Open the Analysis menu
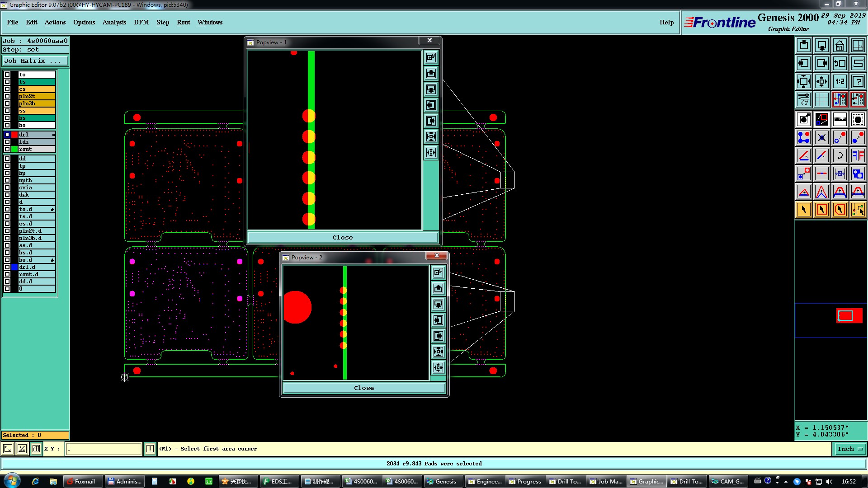The height and width of the screenshot is (488, 868). point(114,22)
